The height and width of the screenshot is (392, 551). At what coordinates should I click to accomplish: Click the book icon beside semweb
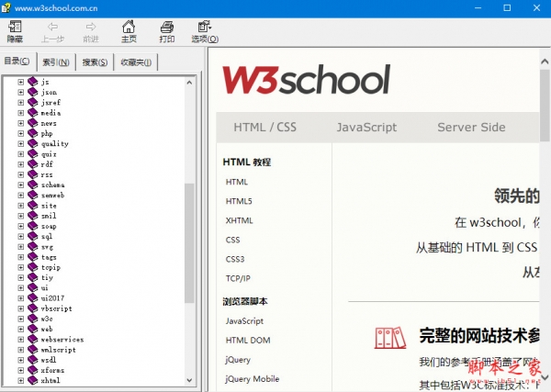(x=33, y=195)
